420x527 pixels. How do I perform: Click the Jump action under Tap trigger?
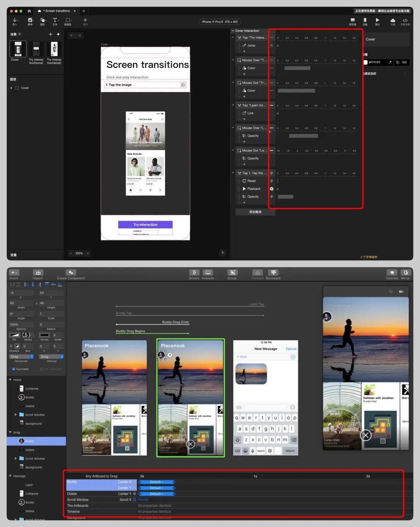click(x=252, y=45)
